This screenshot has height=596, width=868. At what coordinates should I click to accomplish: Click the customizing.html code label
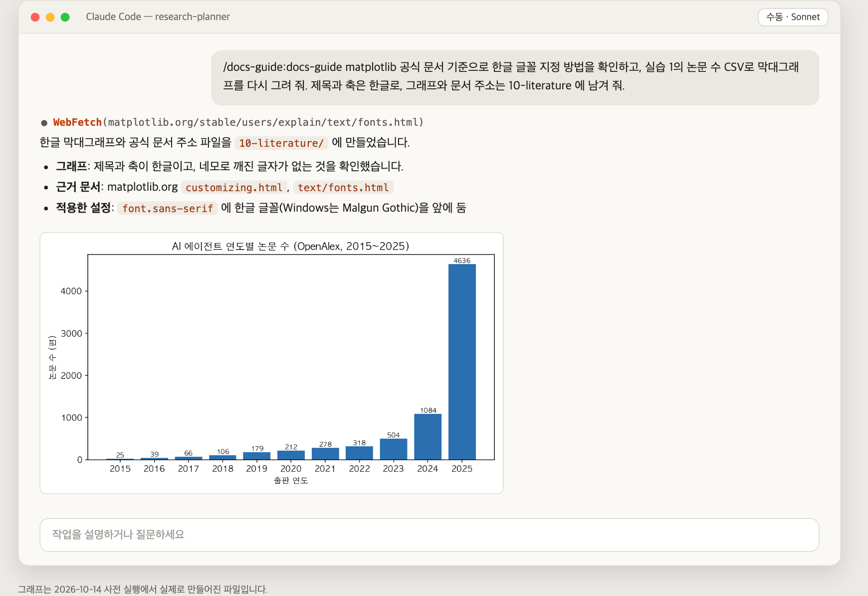click(x=234, y=188)
